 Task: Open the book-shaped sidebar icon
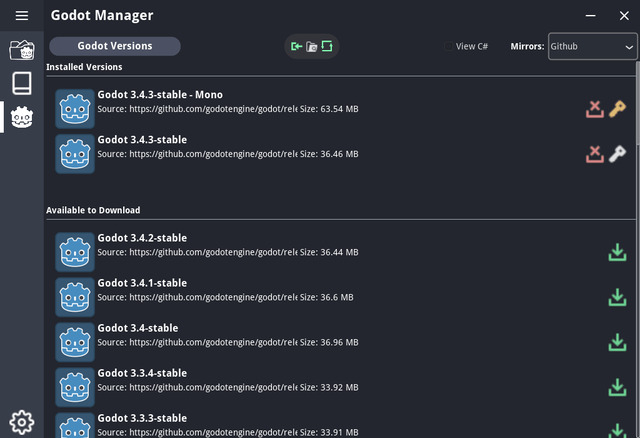pyautogui.click(x=22, y=83)
